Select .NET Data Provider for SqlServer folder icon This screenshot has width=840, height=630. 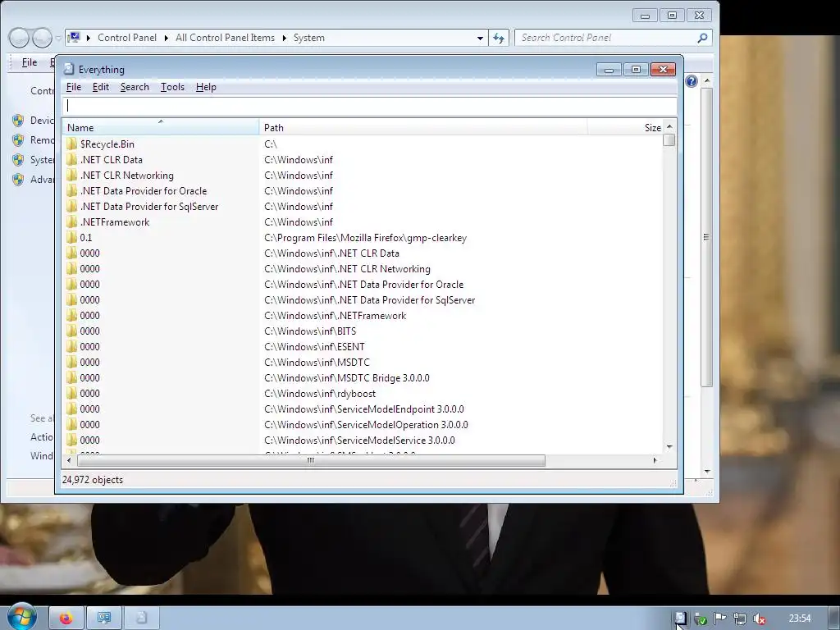point(72,206)
